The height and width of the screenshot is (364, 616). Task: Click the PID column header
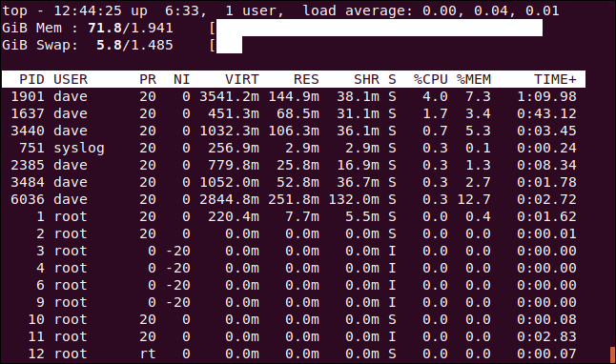coord(31,80)
